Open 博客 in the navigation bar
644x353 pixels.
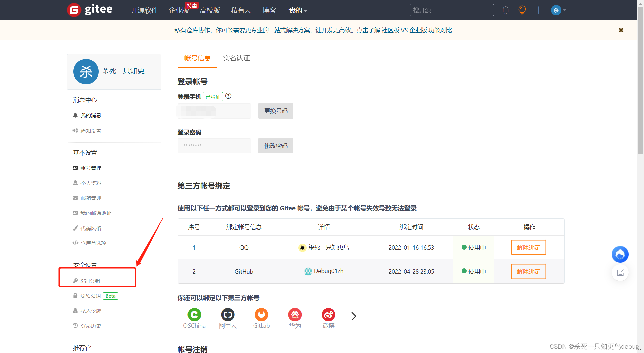(x=269, y=10)
